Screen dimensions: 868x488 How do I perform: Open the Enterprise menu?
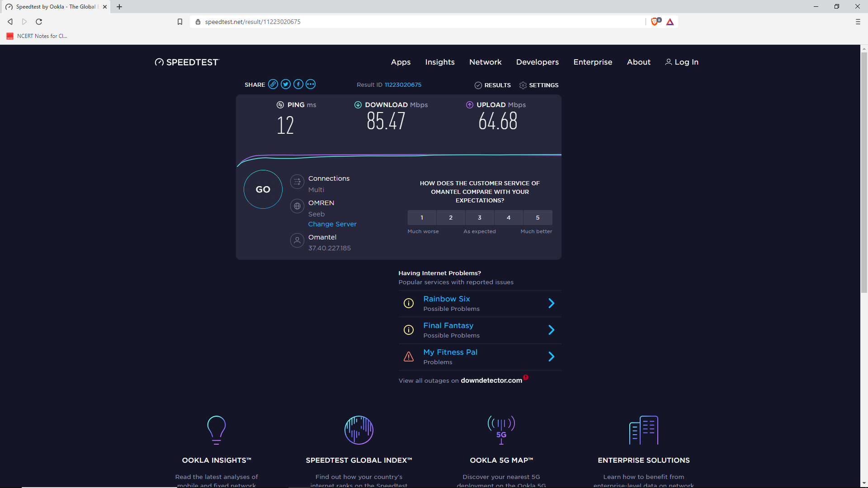[593, 62]
